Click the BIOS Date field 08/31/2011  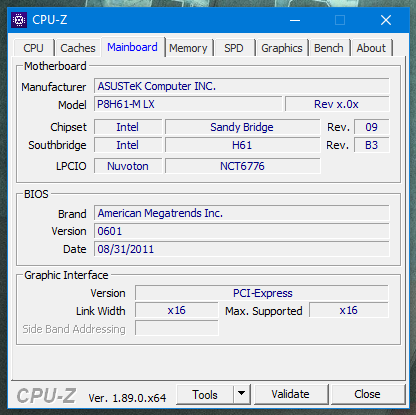point(242,249)
